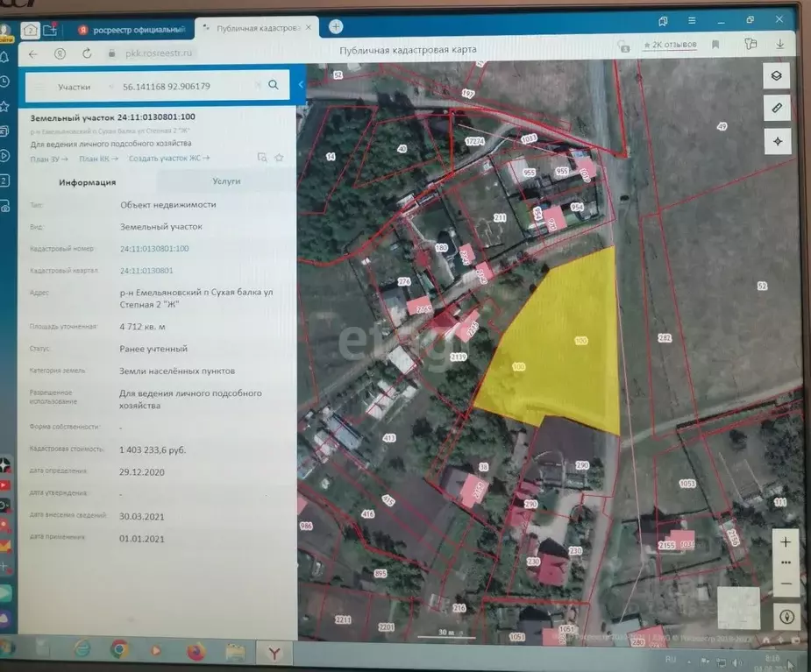Open the План КК link
Viewport: 811px width, 672px height.
pos(98,159)
